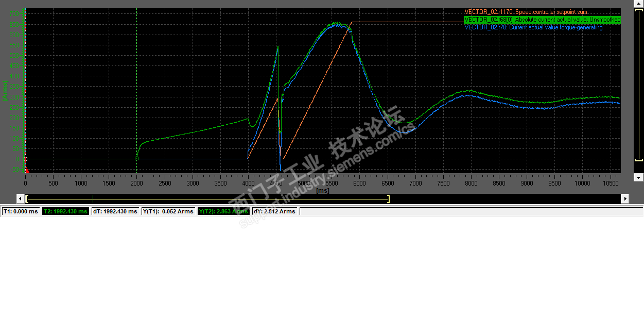Click the 8000 tick on the time axis
The height and width of the screenshot is (334, 644).
tap(471, 183)
